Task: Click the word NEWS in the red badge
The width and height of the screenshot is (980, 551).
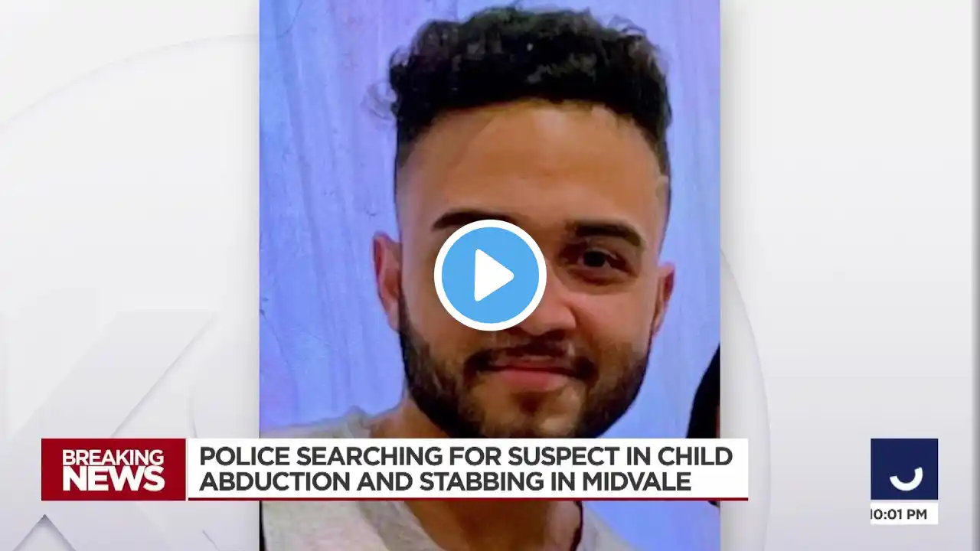Action: pyautogui.click(x=113, y=480)
